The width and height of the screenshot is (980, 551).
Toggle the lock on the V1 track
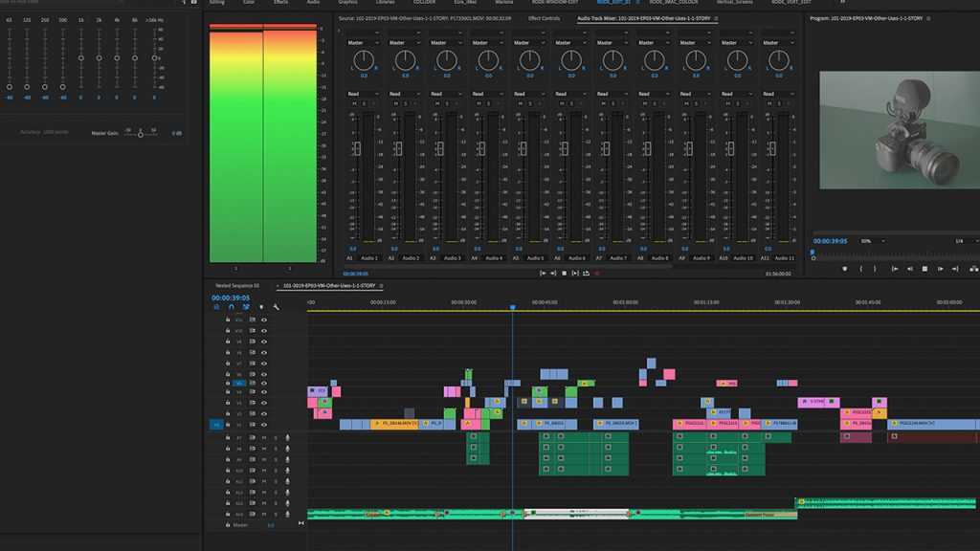pyautogui.click(x=228, y=424)
